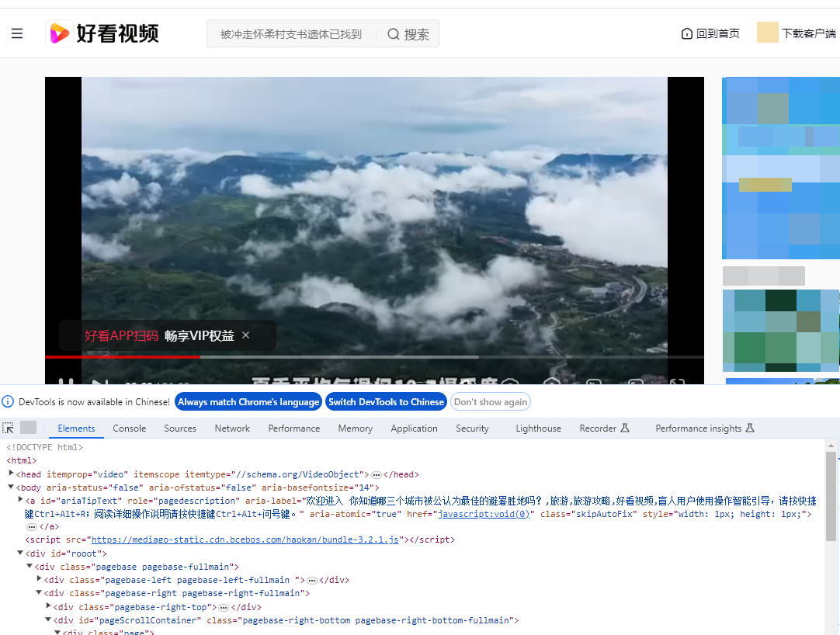Image resolution: width=840 pixels, height=635 pixels.
Task: Collapse the body element node
Action: tap(11, 487)
